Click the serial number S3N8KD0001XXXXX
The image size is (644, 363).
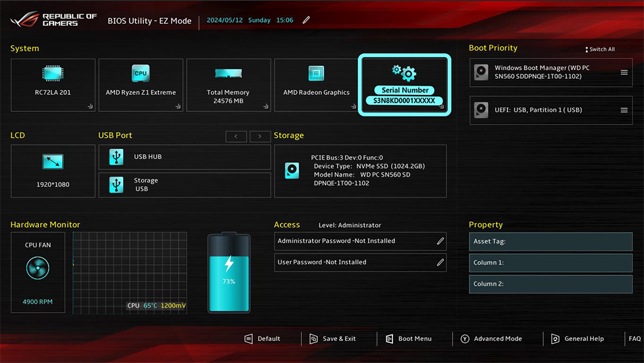click(404, 101)
